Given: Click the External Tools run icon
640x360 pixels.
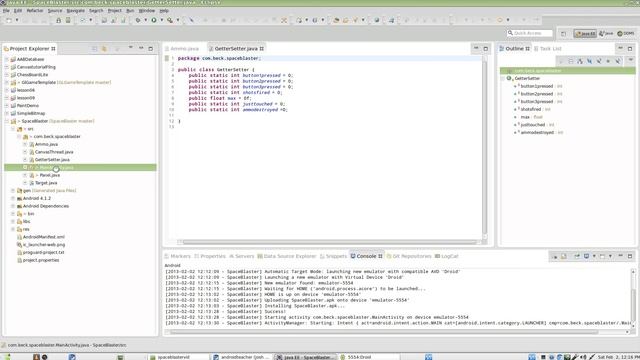Looking at the screenshot, I should (170, 20).
